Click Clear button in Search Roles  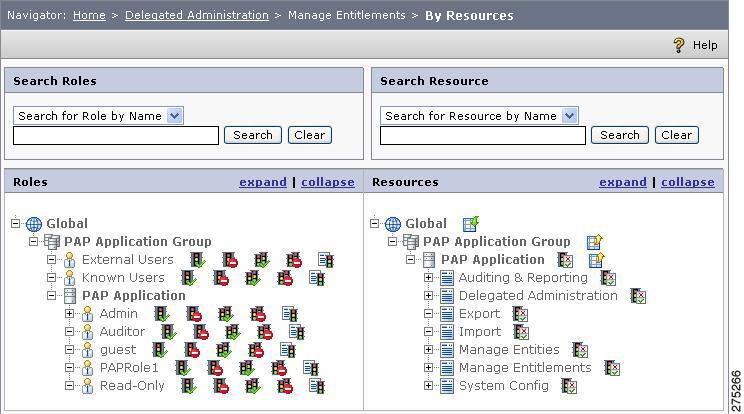click(x=310, y=135)
